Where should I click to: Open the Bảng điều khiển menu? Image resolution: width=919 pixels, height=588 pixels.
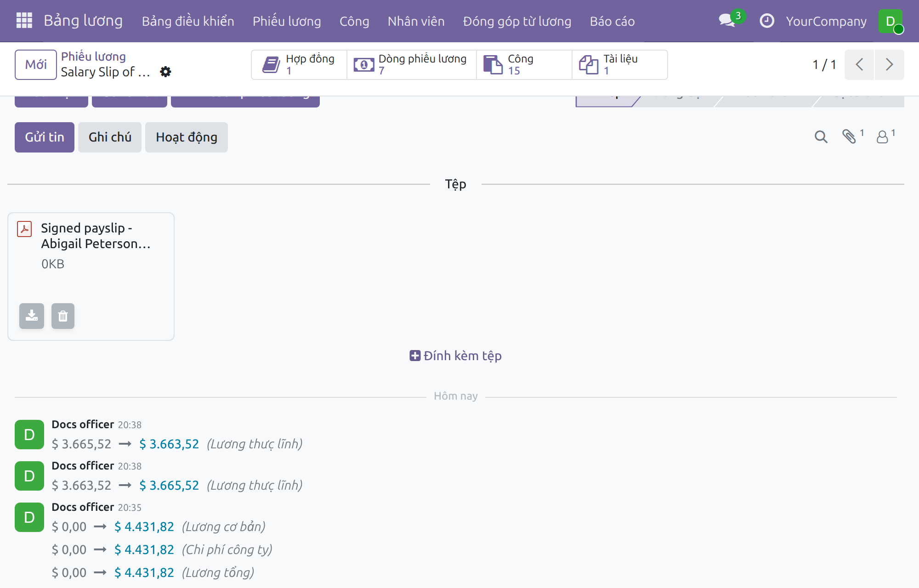pos(188,21)
